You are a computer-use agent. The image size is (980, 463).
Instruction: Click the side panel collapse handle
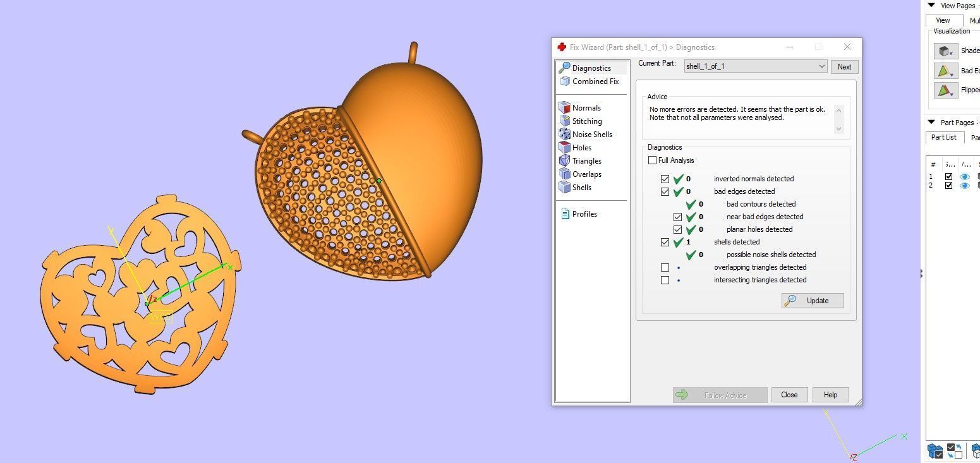point(921,274)
